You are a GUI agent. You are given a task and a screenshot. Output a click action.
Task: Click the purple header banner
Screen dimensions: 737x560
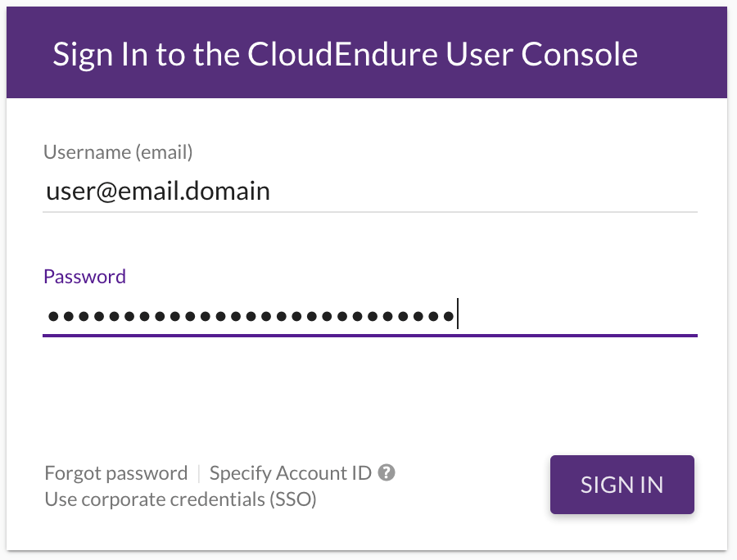pos(367,52)
